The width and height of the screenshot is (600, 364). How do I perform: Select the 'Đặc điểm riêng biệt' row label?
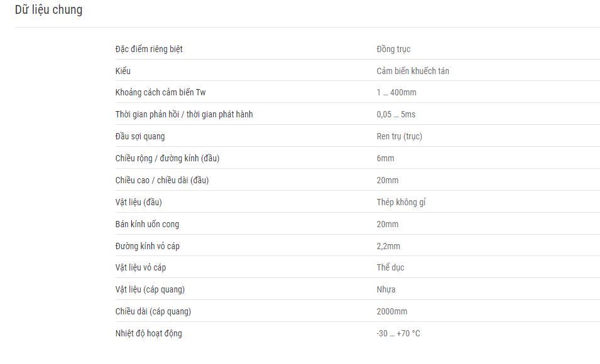point(149,50)
